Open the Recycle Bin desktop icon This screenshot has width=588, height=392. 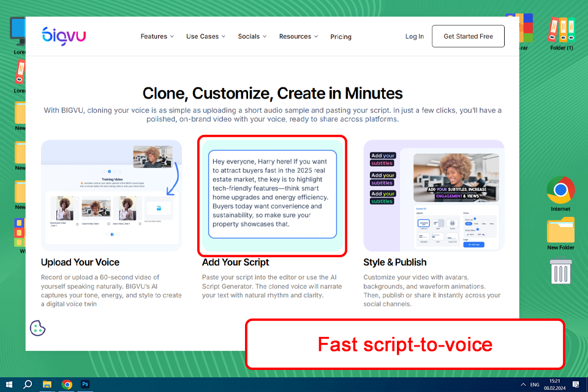pos(560,271)
